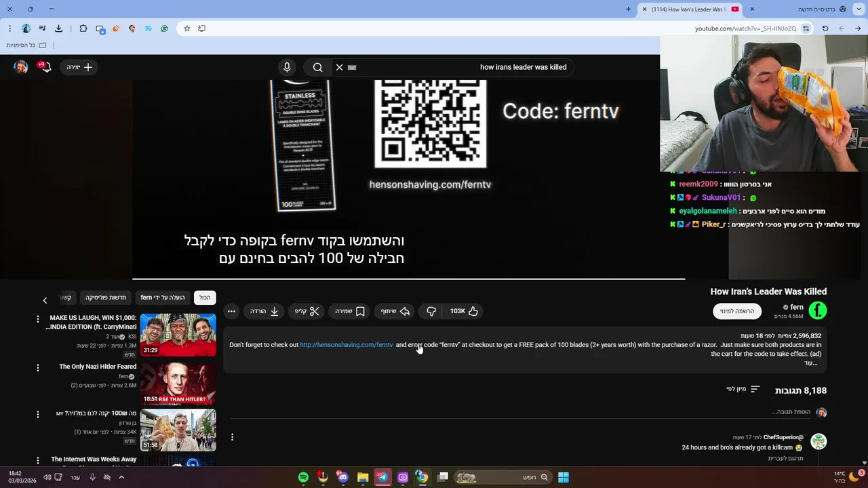868x488 pixels.
Task: Open the מיון לפי sort comments dropdown
Action: pyautogui.click(x=743, y=389)
